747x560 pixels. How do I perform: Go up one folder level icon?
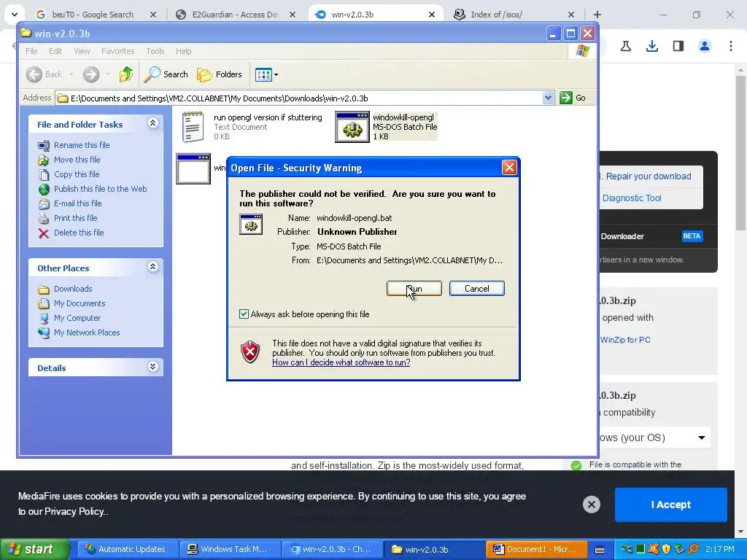(125, 74)
